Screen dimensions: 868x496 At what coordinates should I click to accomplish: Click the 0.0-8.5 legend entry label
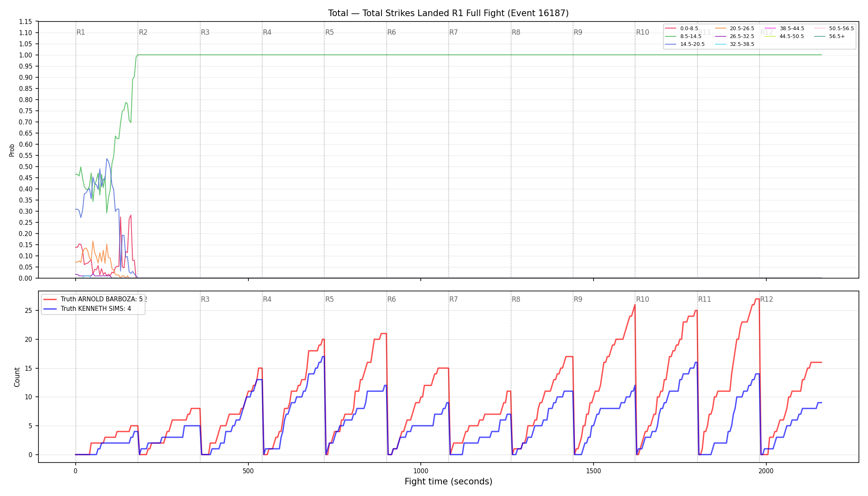[x=689, y=29]
